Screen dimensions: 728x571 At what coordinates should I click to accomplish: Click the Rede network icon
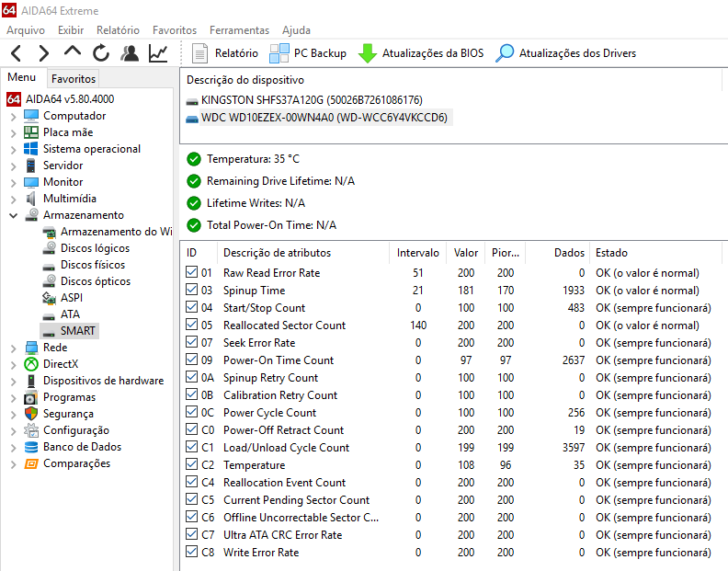(31, 348)
